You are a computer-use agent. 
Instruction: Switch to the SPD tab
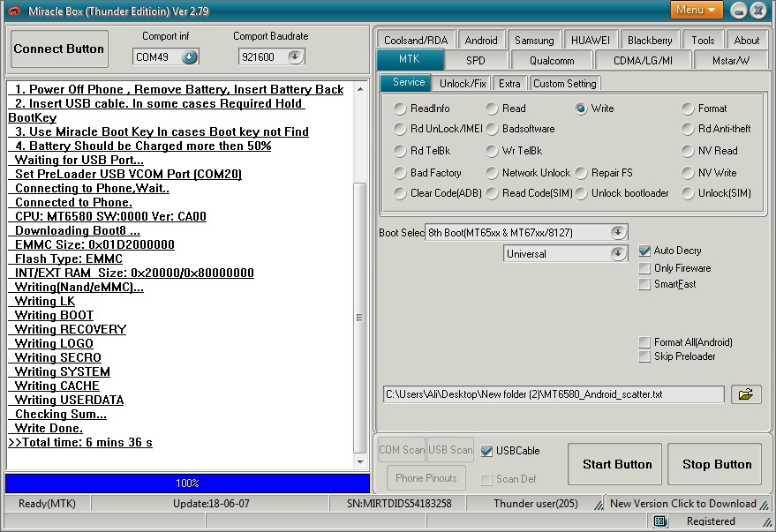pos(476,60)
